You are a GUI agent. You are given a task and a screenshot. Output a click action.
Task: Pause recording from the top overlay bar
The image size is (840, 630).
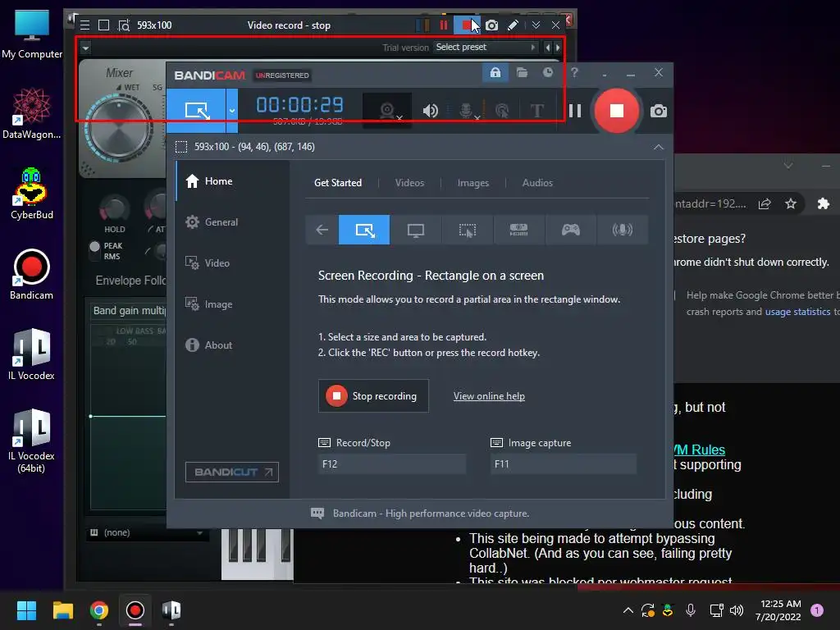(x=444, y=25)
